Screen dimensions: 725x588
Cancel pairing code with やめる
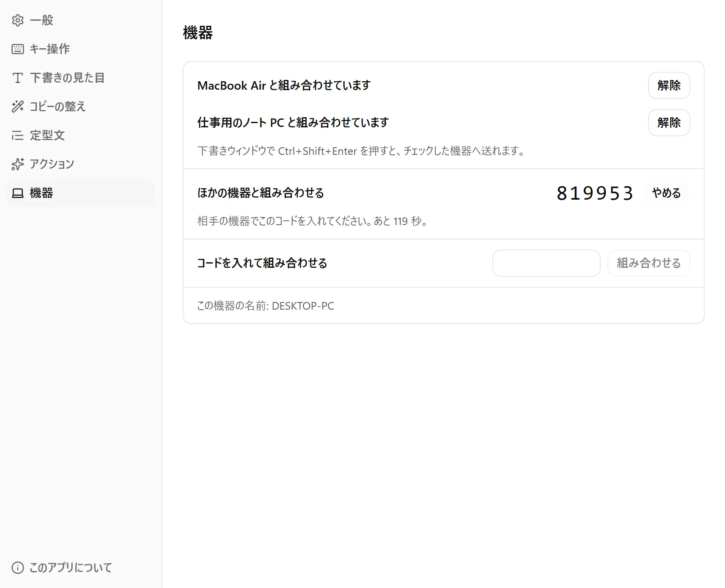[666, 193]
